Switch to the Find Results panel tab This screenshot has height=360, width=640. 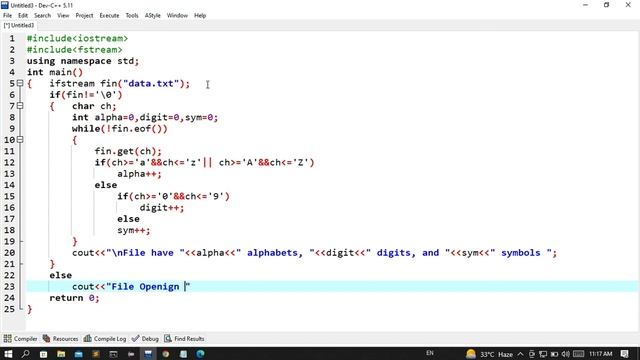[184, 339]
